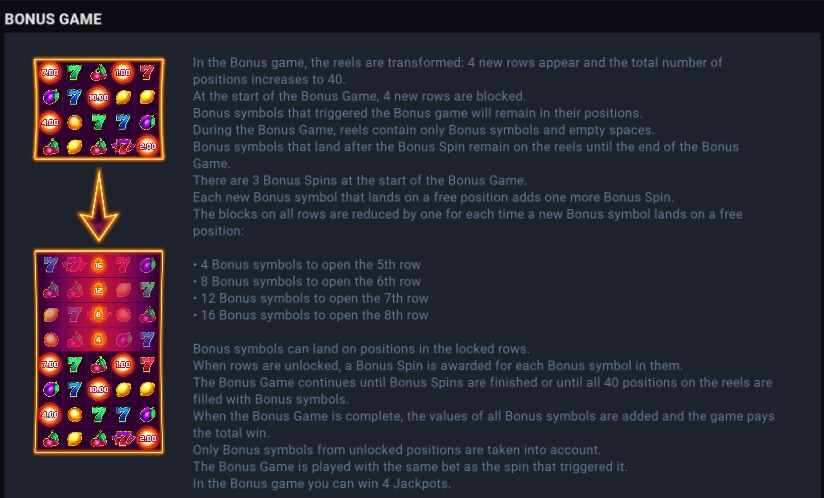Click the lock icon labeled 12
The height and width of the screenshot is (498, 824).
pyautogui.click(x=98, y=289)
